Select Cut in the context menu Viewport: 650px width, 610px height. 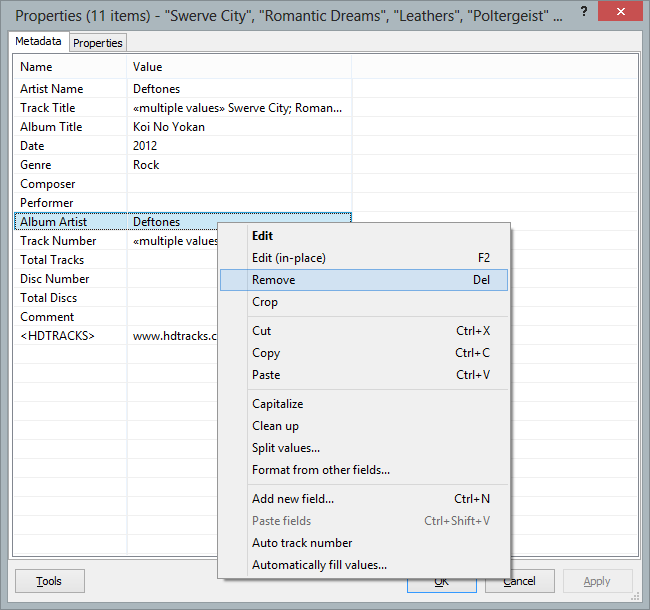pos(364,331)
